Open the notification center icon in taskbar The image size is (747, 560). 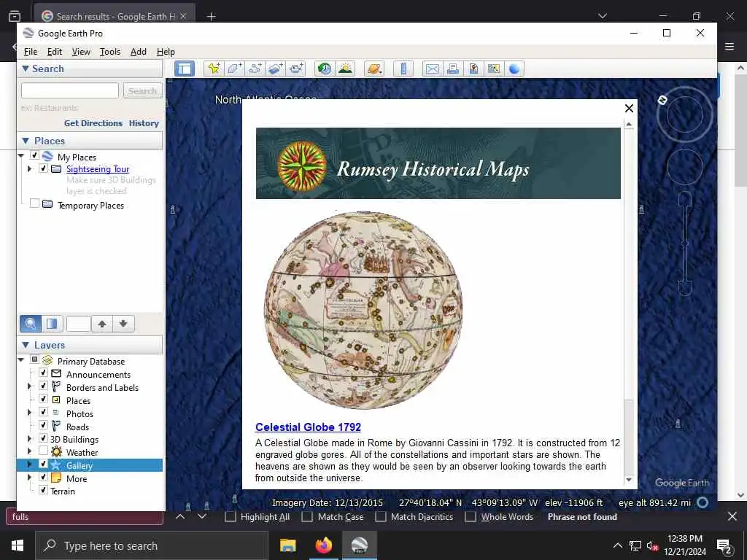(x=724, y=545)
